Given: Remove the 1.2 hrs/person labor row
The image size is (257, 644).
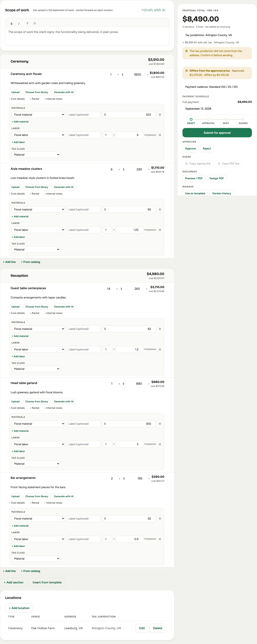Looking at the screenshot, I should click(160, 350).
